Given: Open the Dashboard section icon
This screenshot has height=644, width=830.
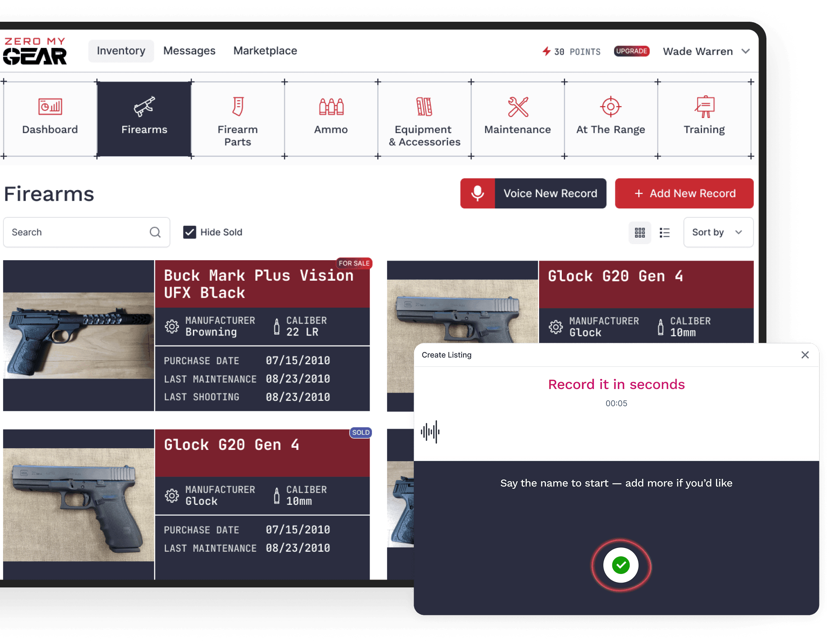Looking at the screenshot, I should (x=50, y=107).
